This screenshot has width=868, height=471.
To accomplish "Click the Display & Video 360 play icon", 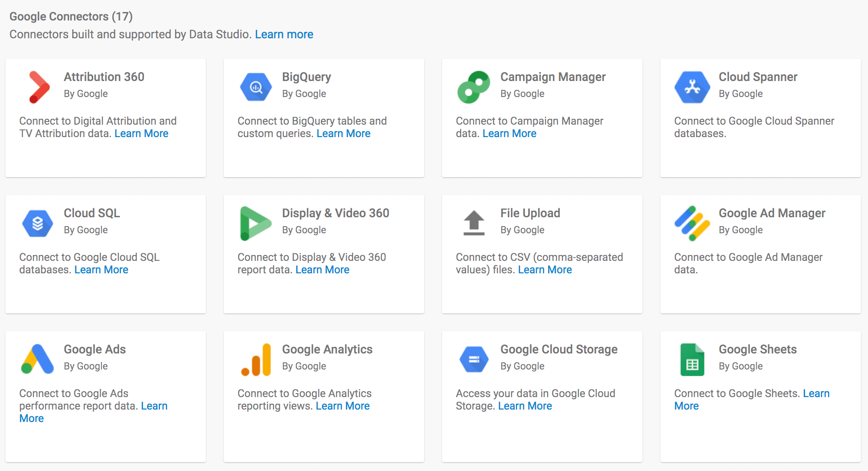I will (256, 223).
